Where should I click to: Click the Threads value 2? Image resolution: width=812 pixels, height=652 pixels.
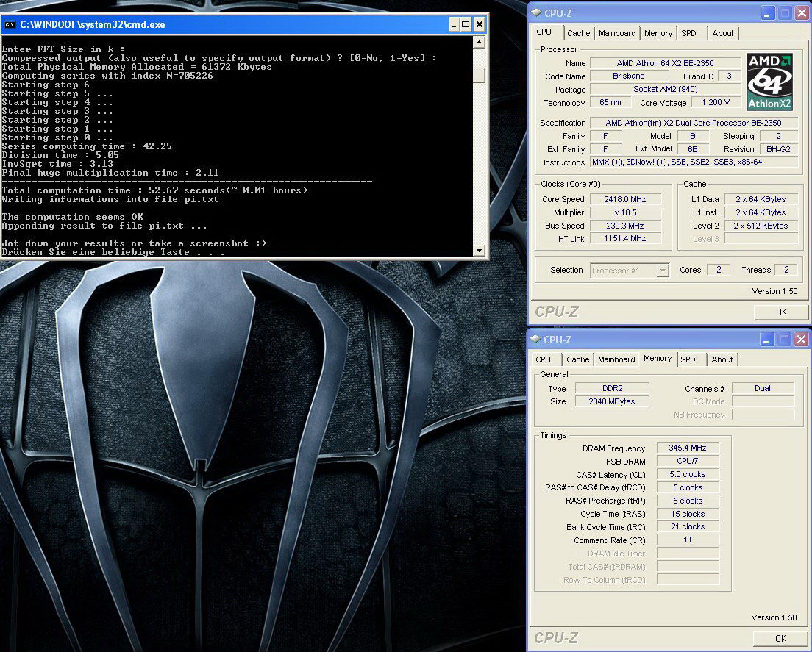786,270
